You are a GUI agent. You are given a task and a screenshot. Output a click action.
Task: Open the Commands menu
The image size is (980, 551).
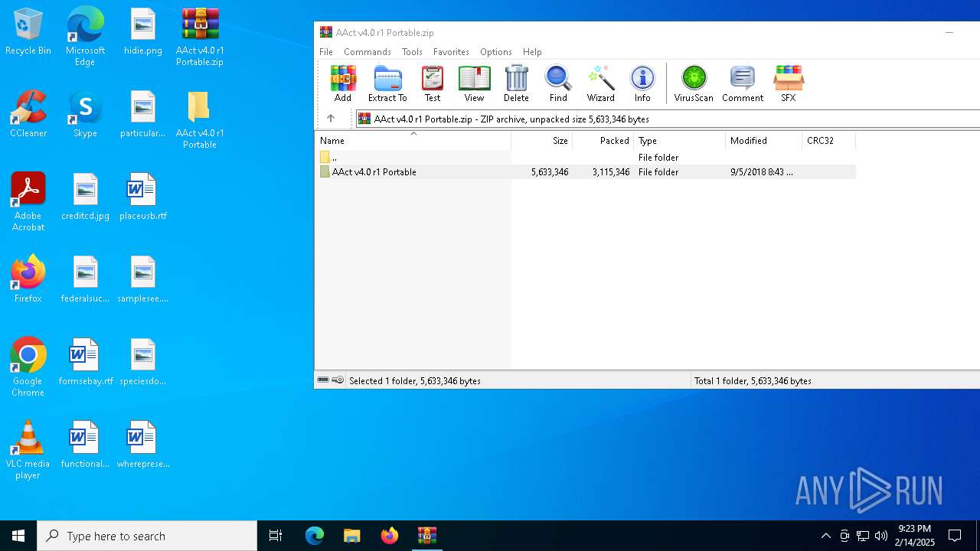tap(367, 52)
